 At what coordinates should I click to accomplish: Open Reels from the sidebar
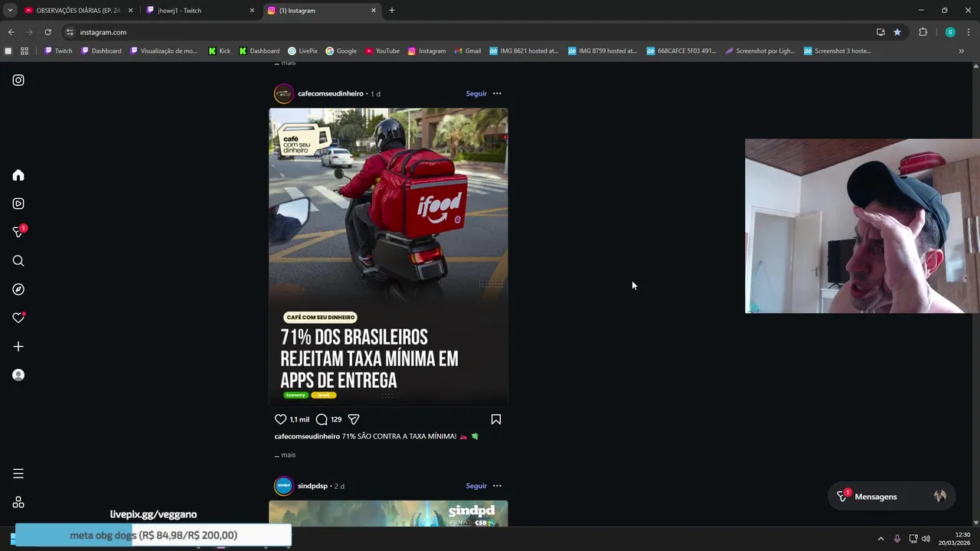[18, 204]
